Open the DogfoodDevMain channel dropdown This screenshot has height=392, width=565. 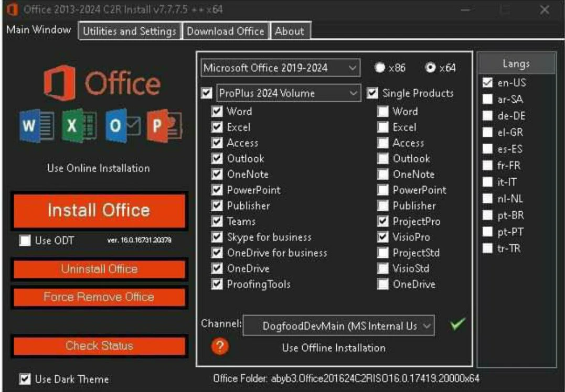point(339,325)
